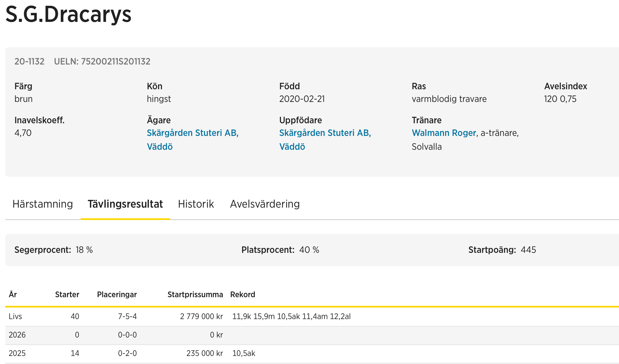Click Väddö under Ägare

[x=160, y=147]
